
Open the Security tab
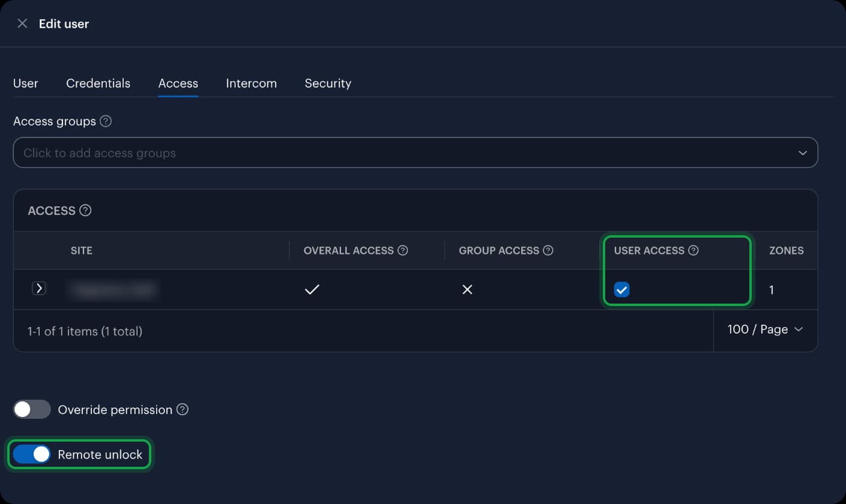328,83
